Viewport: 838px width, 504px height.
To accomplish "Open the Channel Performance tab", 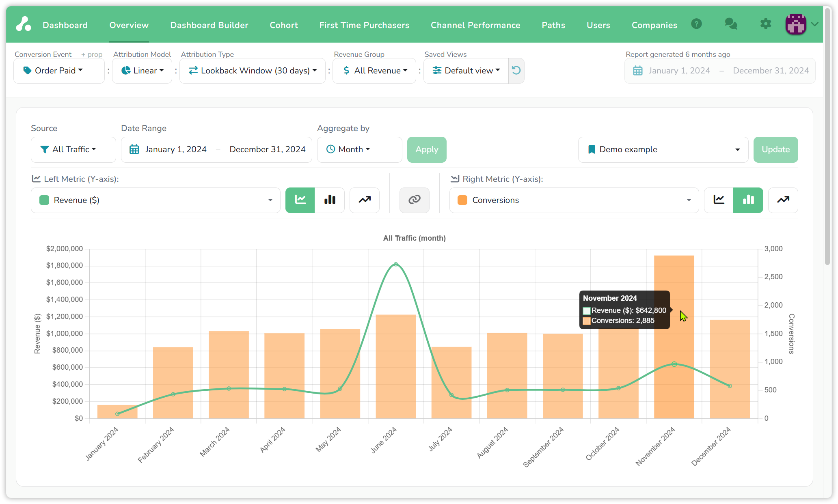I will click(475, 25).
